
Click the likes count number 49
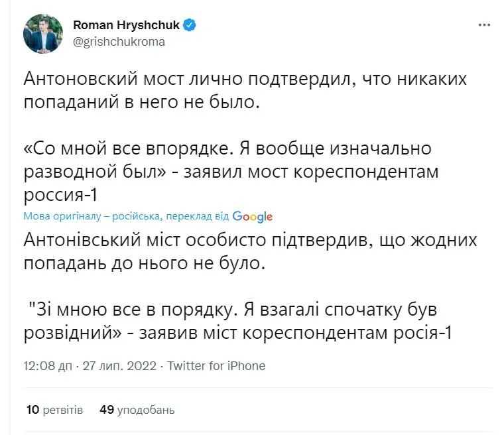point(107,410)
